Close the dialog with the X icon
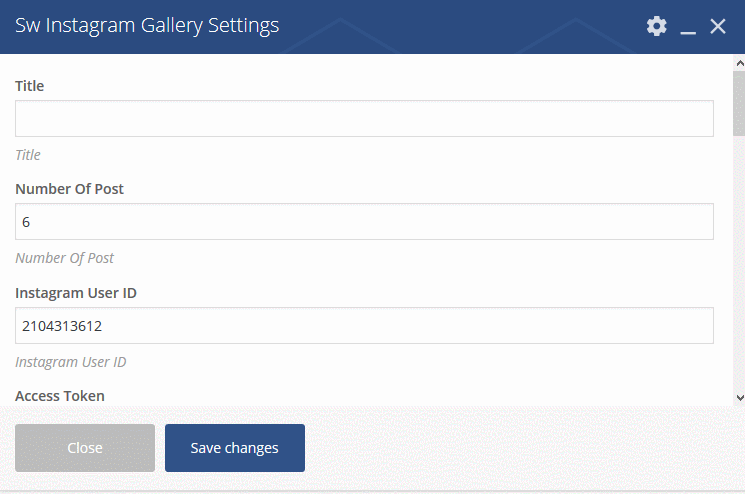The height and width of the screenshot is (494, 745). (x=718, y=26)
